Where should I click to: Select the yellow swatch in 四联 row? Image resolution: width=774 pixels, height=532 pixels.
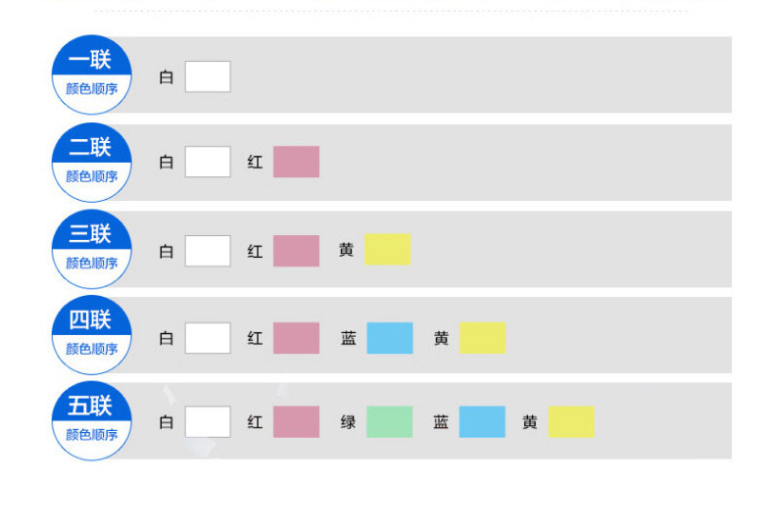(x=482, y=338)
